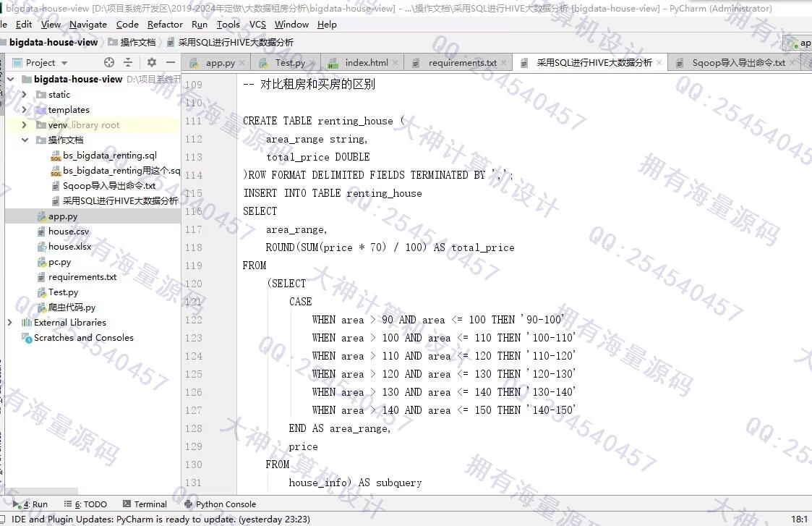This screenshot has height=526, width=812.
Task: Click the IDE and Plugin Updates status message
Action: click(161, 519)
